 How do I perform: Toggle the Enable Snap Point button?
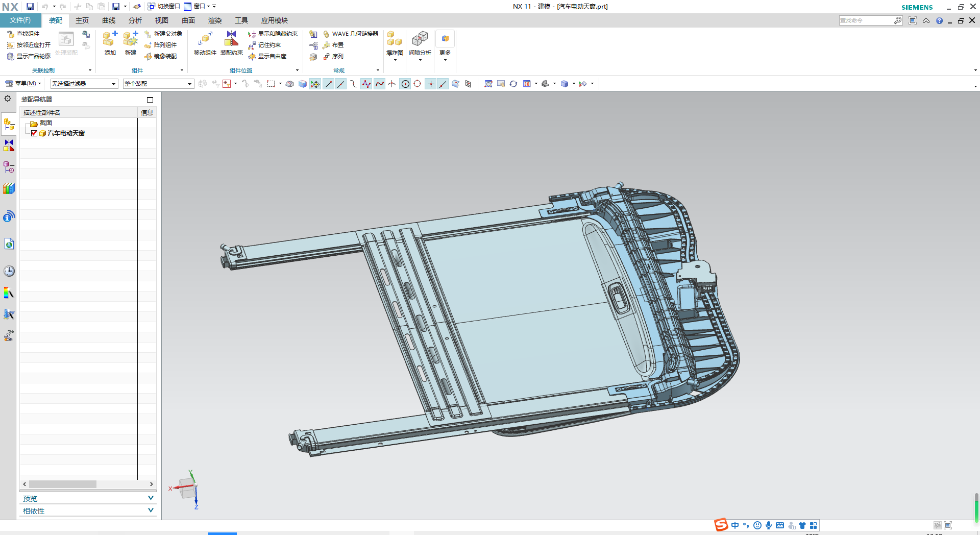pyautogui.click(x=315, y=84)
